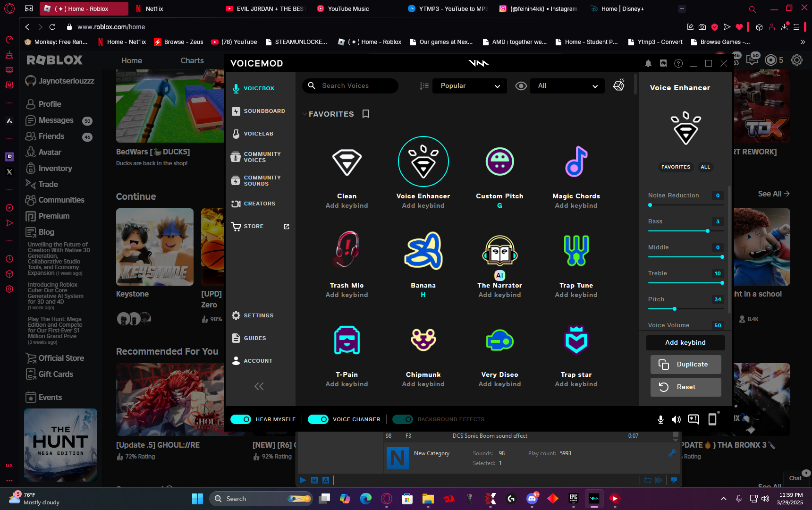Screen dimensions: 812x510
Task: Open Voicemod Account
Action: coord(252,361)
